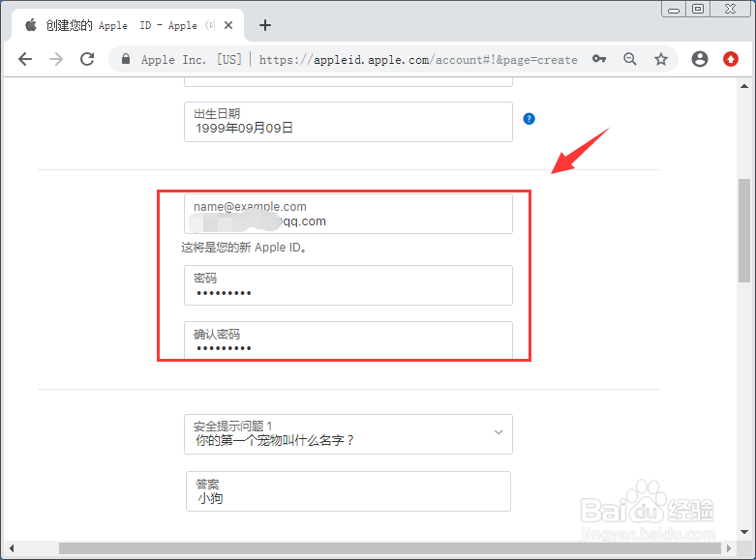Go back to the previous page

(x=25, y=59)
